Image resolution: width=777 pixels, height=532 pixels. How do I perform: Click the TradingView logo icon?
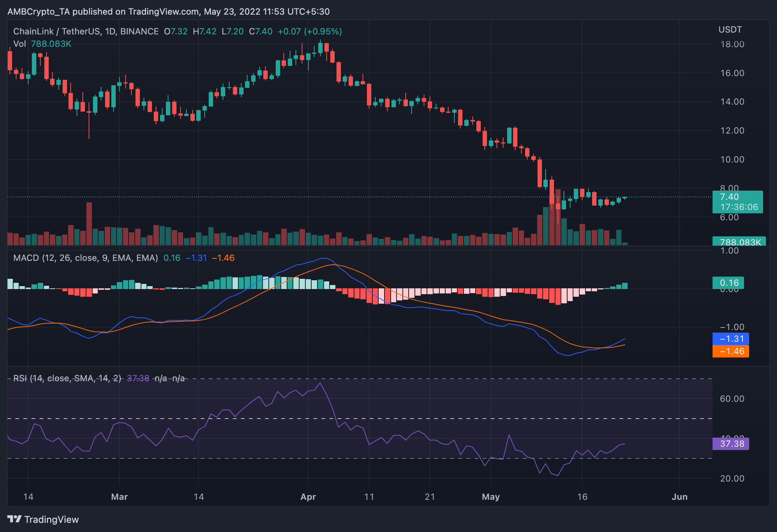point(15,520)
